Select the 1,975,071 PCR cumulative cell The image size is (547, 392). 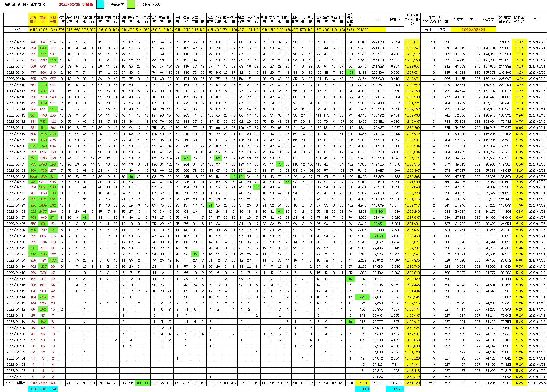point(412,42)
